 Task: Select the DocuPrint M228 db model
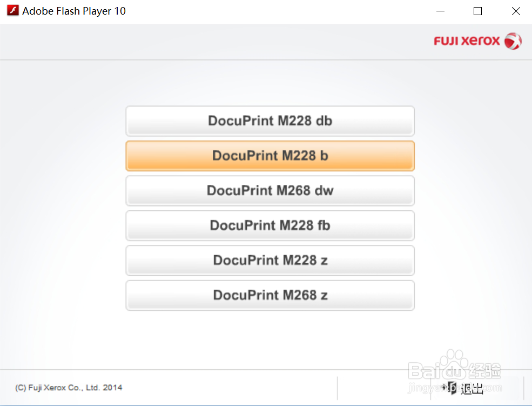tap(270, 121)
